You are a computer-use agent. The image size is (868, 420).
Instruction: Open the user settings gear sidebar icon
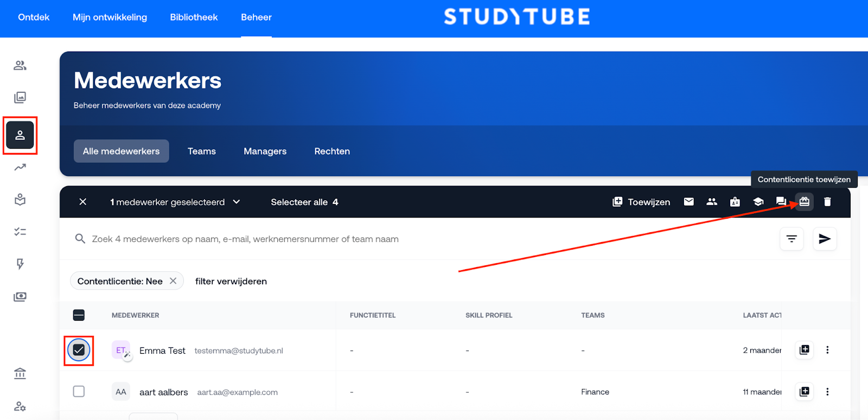[x=20, y=406]
